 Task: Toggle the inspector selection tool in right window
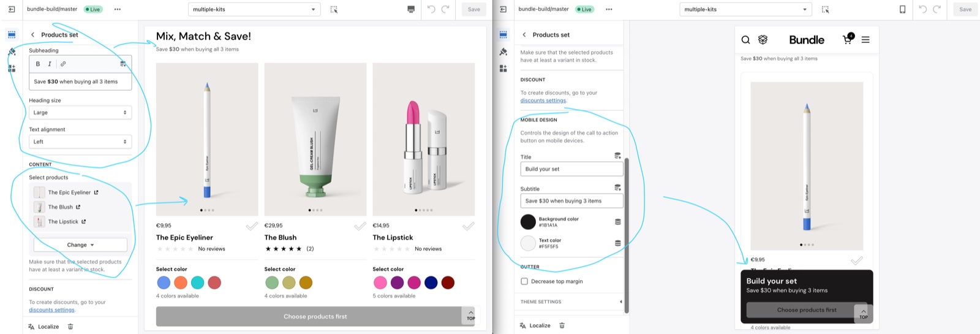825,9
